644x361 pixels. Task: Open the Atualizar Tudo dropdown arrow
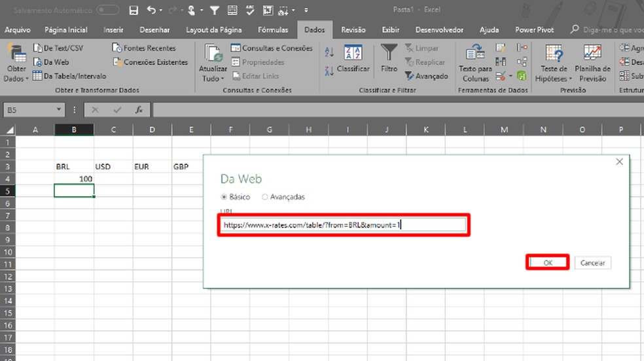[223, 78]
